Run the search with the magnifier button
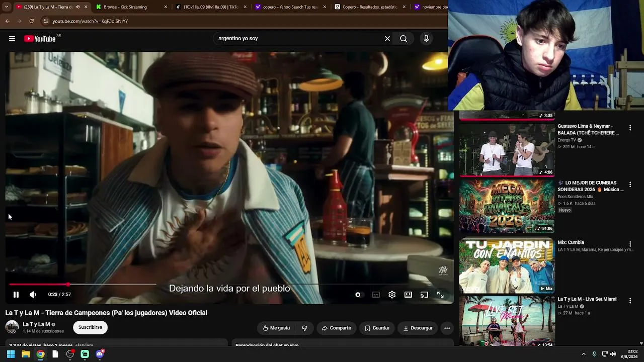Image resolution: width=644 pixels, height=362 pixels. click(x=404, y=39)
